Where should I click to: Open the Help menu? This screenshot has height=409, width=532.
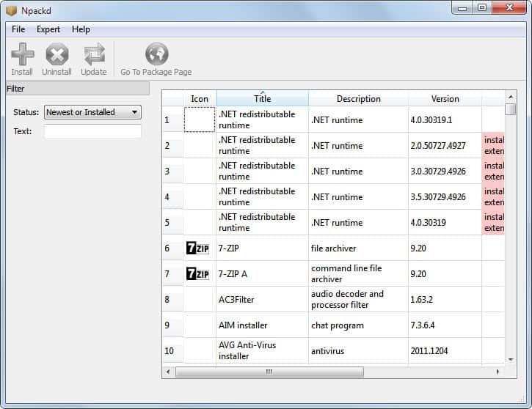point(81,29)
